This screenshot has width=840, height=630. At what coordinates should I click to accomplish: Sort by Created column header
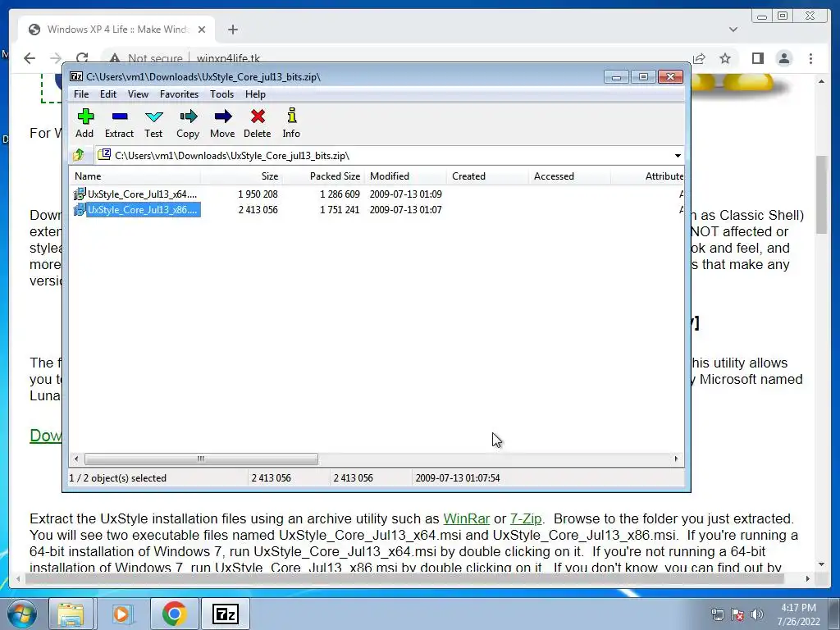tap(487, 176)
